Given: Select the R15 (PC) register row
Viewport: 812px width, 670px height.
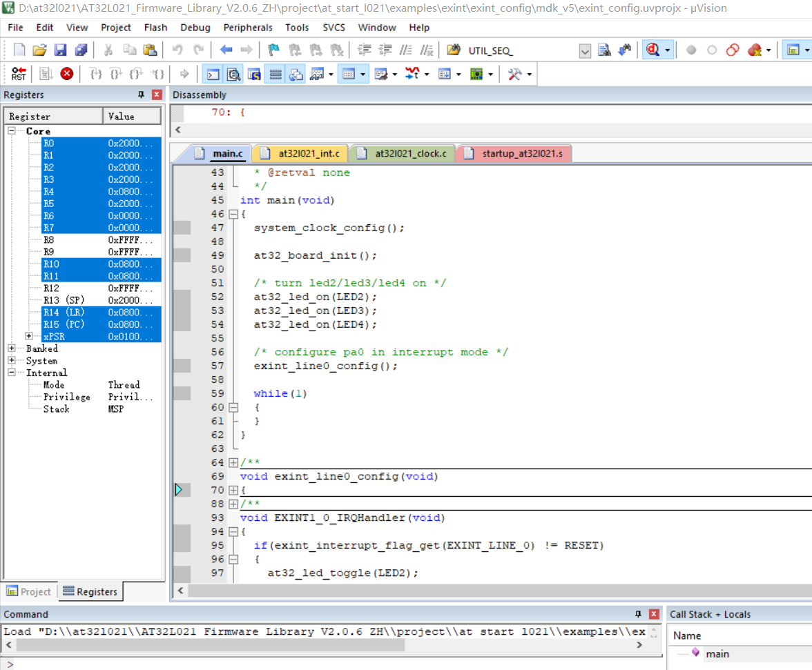Looking at the screenshot, I should point(101,324).
